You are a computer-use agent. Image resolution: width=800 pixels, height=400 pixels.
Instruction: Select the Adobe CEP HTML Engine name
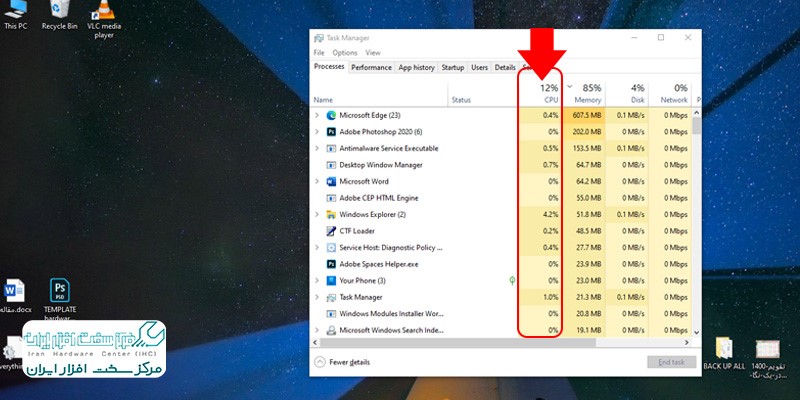379,198
